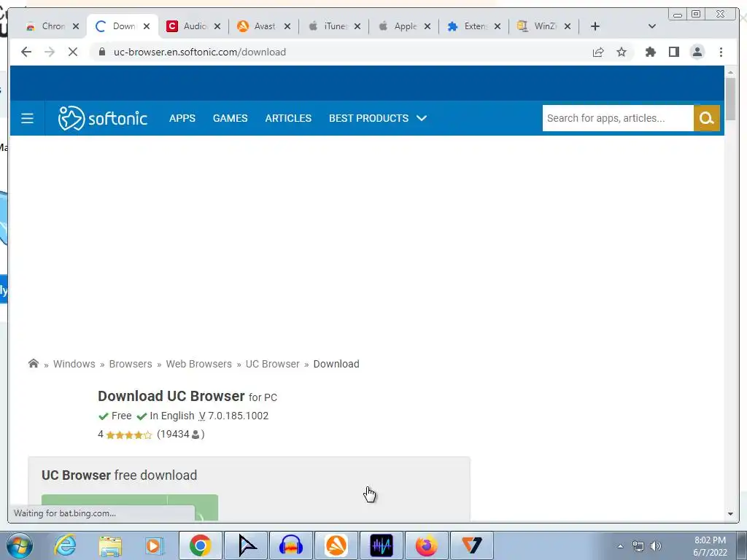Open Chrome three-dot menu
The height and width of the screenshot is (560, 747).
[721, 52]
